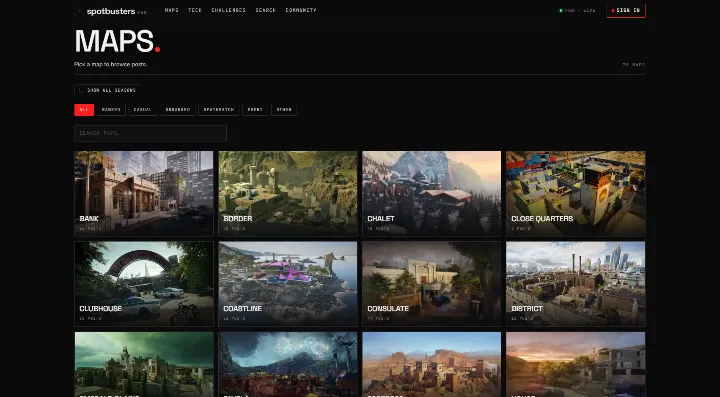Filter maps by Unranked

(178, 110)
